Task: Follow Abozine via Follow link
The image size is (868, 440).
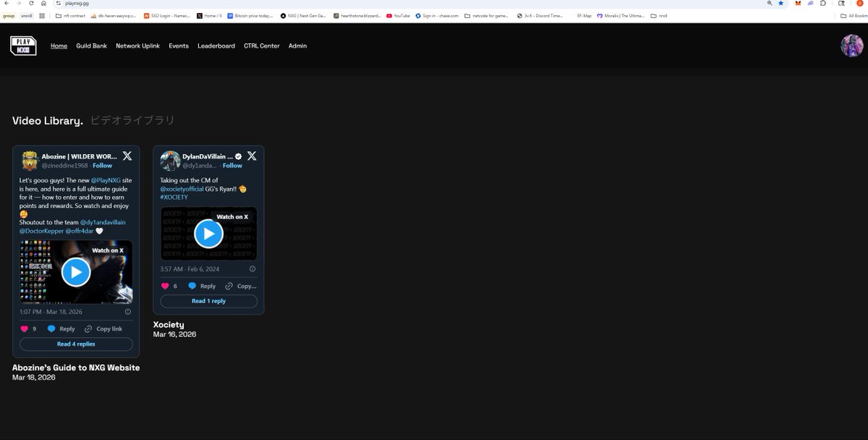Action: point(102,166)
